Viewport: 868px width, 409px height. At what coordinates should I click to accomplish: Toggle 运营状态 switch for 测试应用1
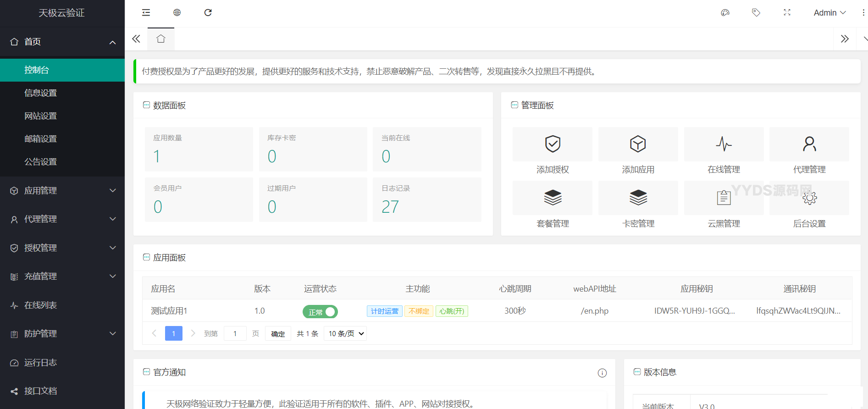tap(320, 312)
